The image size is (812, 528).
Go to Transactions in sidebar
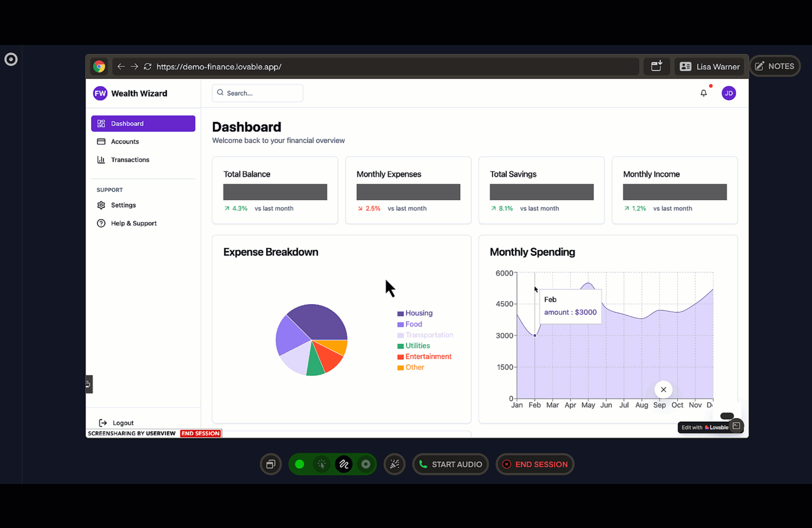point(130,160)
